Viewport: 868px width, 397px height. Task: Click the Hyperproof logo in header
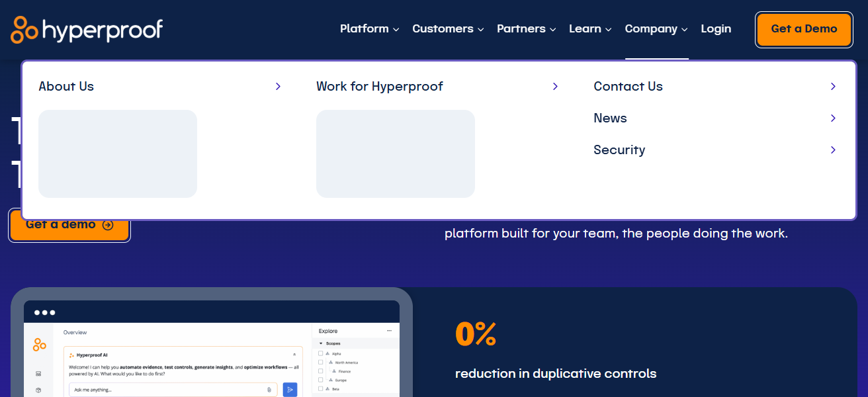point(87,30)
